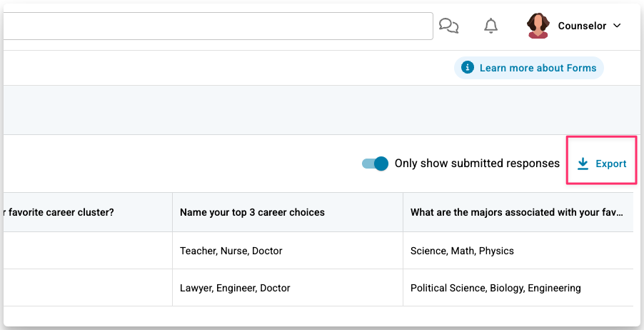Select the 'What are the majors associated' column header

[x=517, y=212]
